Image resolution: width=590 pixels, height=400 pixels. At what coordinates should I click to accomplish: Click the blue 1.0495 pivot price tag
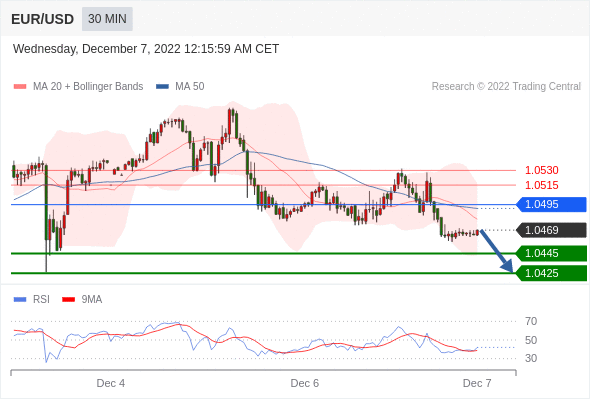pyautogui.click(x=551, y=205)
